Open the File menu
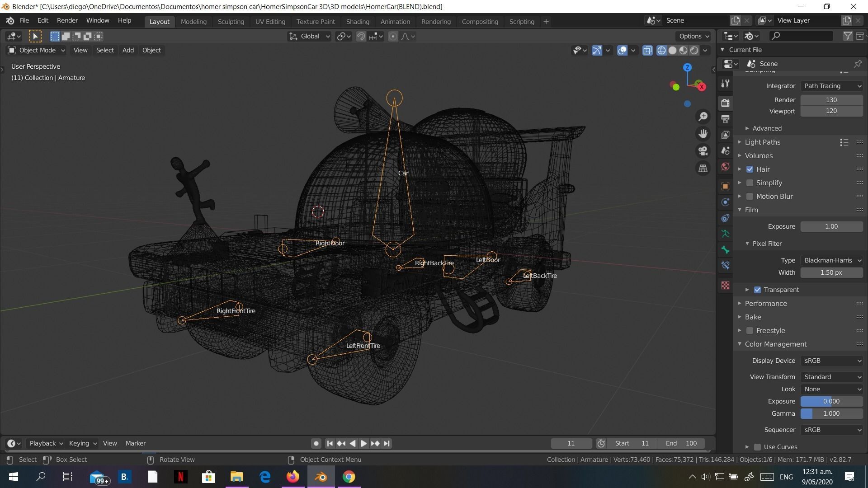The width and height of the screenshot is (868, 488). tap(24, 20)
